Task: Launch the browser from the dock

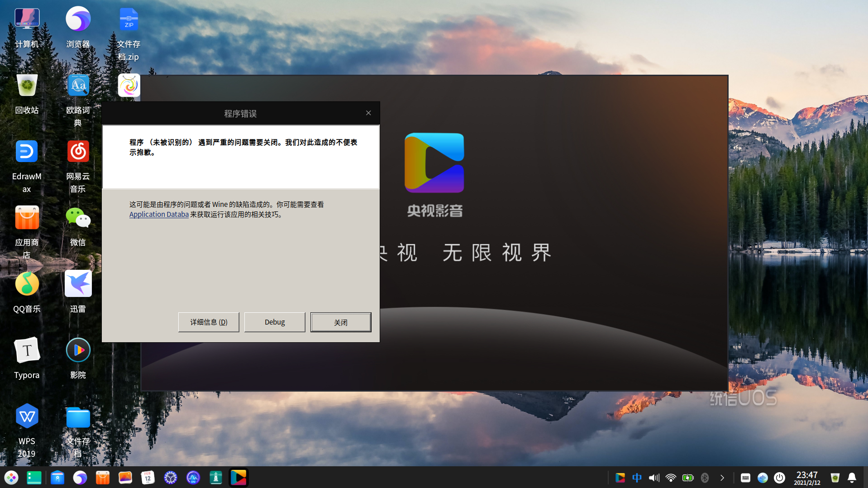Action: tap(80, 478)
